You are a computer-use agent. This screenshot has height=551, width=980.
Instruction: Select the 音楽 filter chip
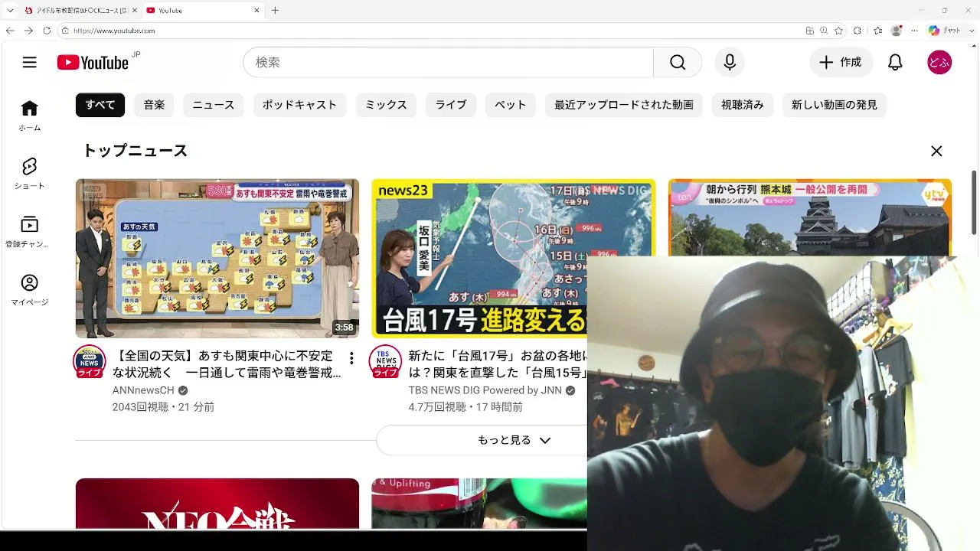coord(154,105)
